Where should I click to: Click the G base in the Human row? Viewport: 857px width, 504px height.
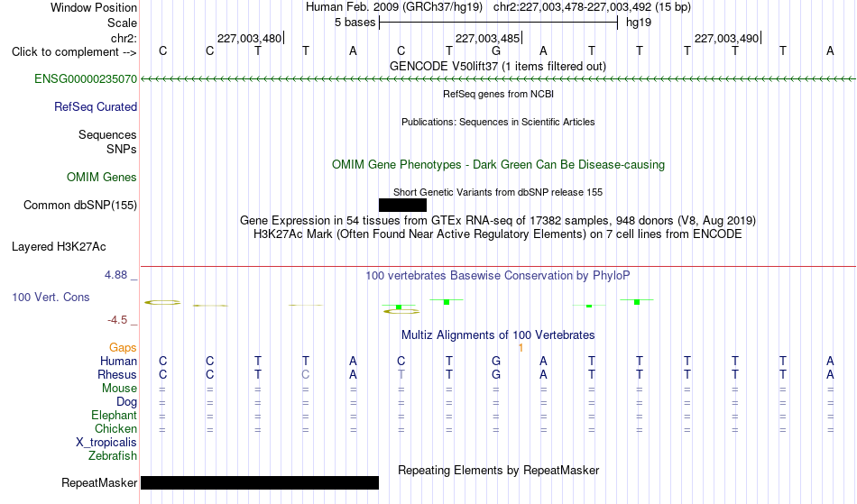[x=496, y=361]
